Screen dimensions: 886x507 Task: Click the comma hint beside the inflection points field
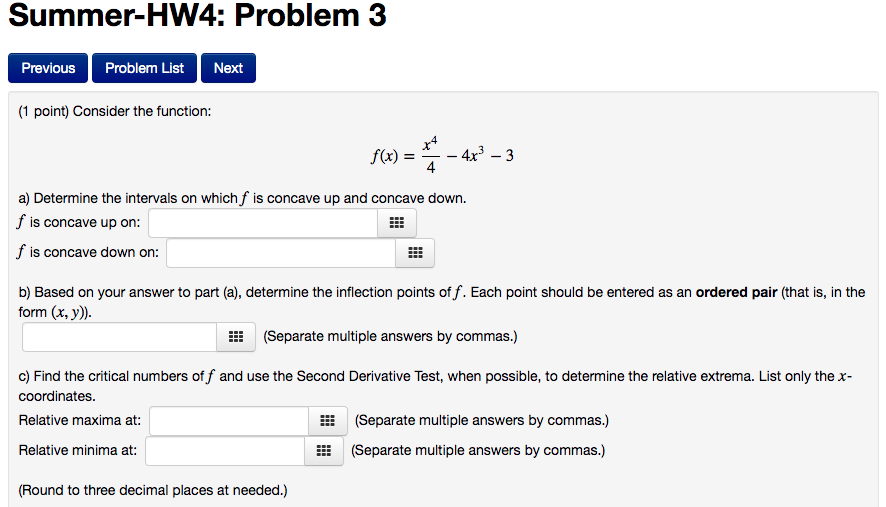(390, 336)
